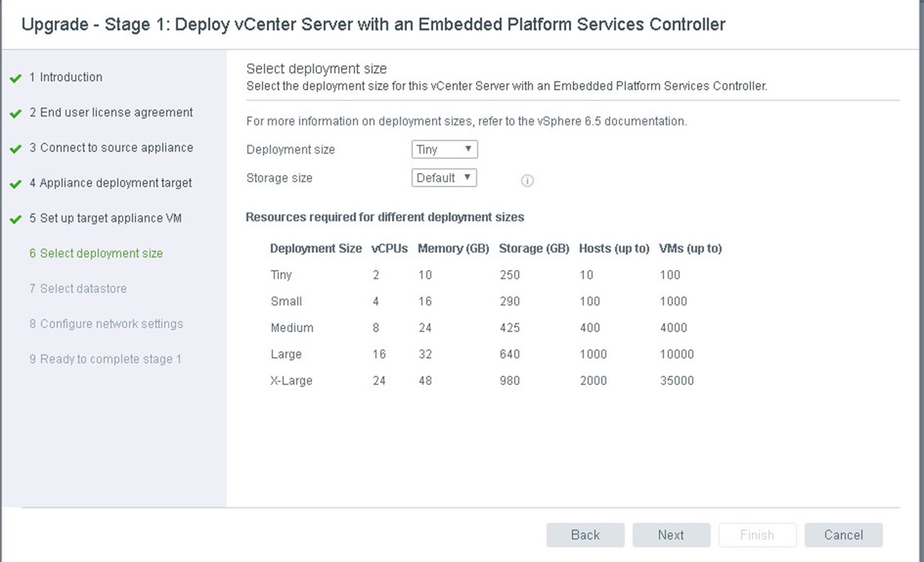The width and height of the screenshot is (924, 562).
Task: Click the Deployment size field label
Action: (x=290, y=150)
